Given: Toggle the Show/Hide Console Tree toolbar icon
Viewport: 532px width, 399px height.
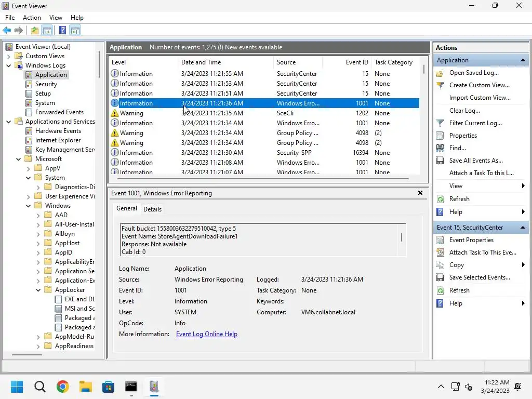Looking at the screenshot, I should point(47,31).
